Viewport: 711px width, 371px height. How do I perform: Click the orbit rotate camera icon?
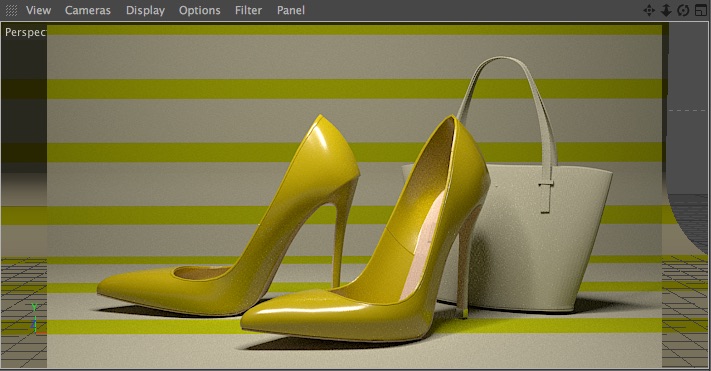coord(683,10)
